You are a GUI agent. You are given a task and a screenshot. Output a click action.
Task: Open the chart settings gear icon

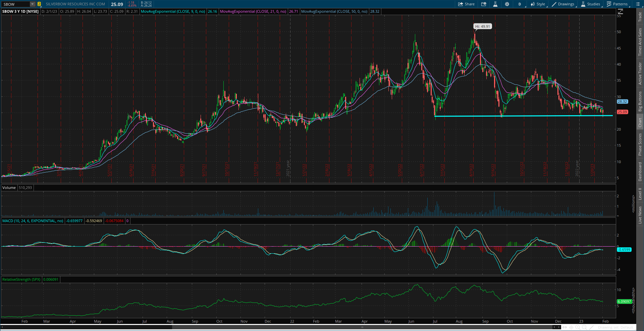(x=507, y=4)
